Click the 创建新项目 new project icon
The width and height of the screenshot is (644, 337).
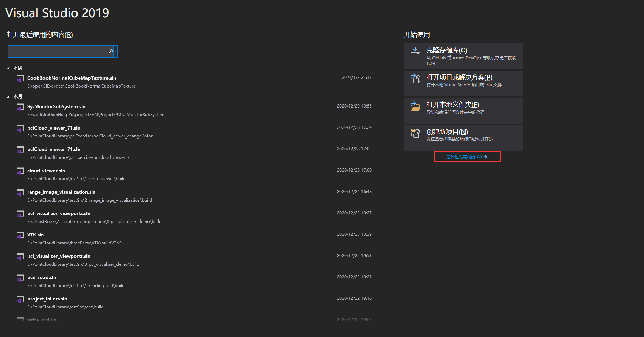(x=415, y=133)
